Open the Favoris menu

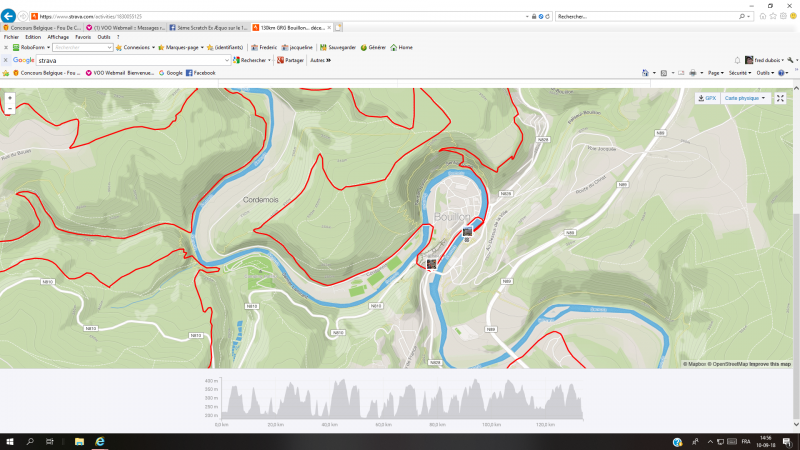click(83, 37)
